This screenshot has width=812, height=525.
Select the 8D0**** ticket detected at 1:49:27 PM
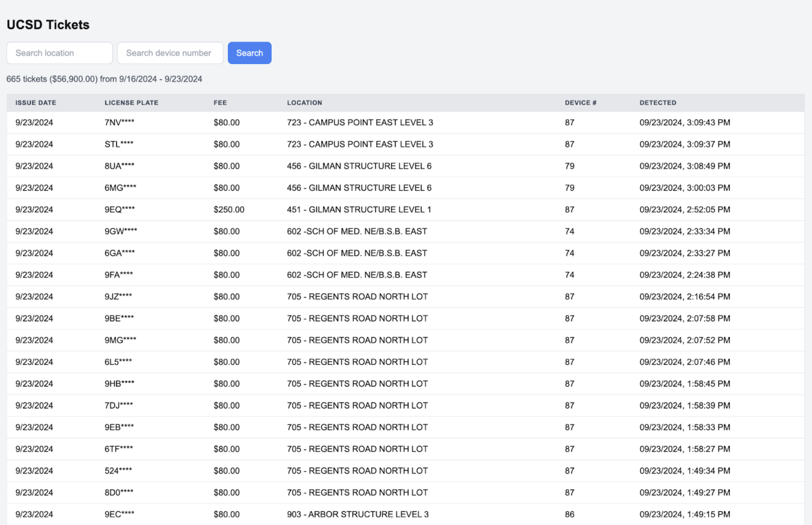[x=357, y=492]
